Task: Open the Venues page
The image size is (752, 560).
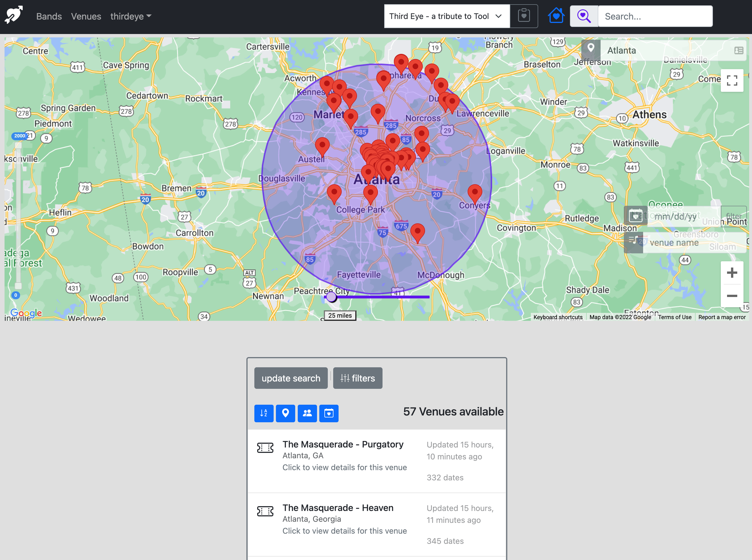Action: (x=86, y=16)
